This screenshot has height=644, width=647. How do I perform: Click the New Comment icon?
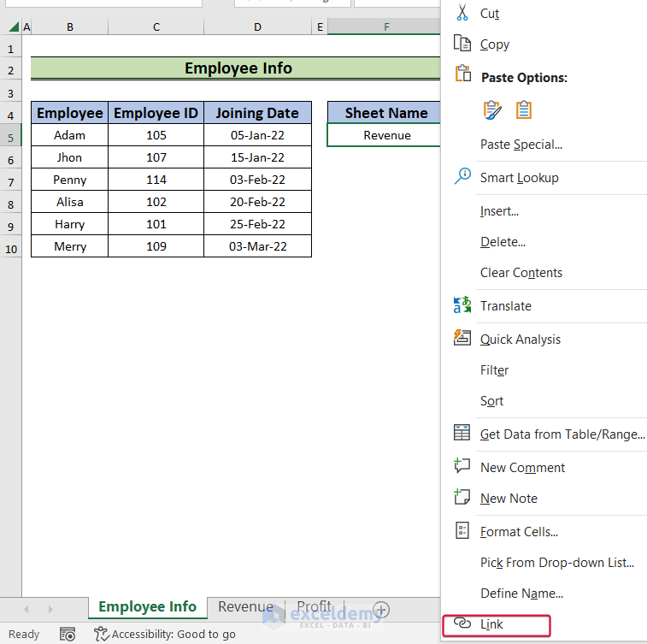[462, 465]
